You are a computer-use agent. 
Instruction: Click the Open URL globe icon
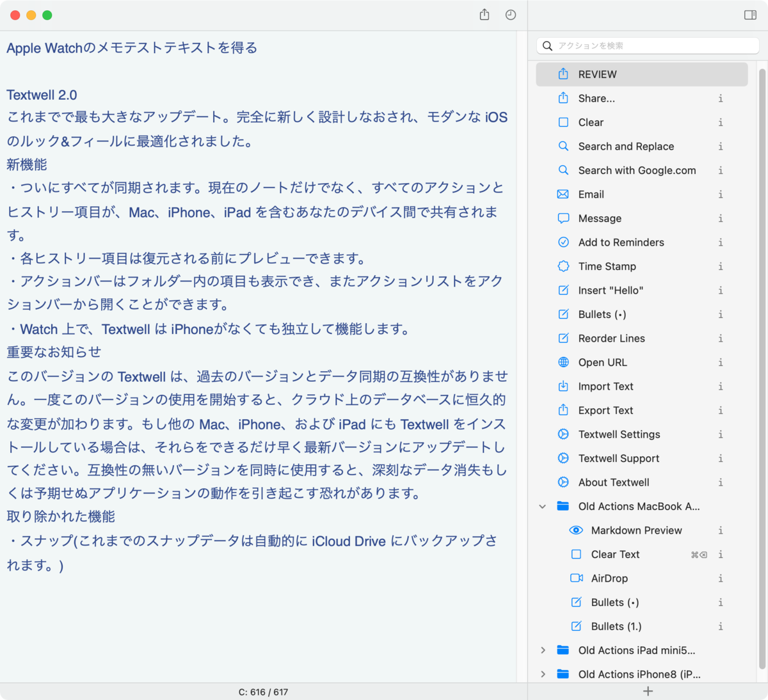(563, 362)
